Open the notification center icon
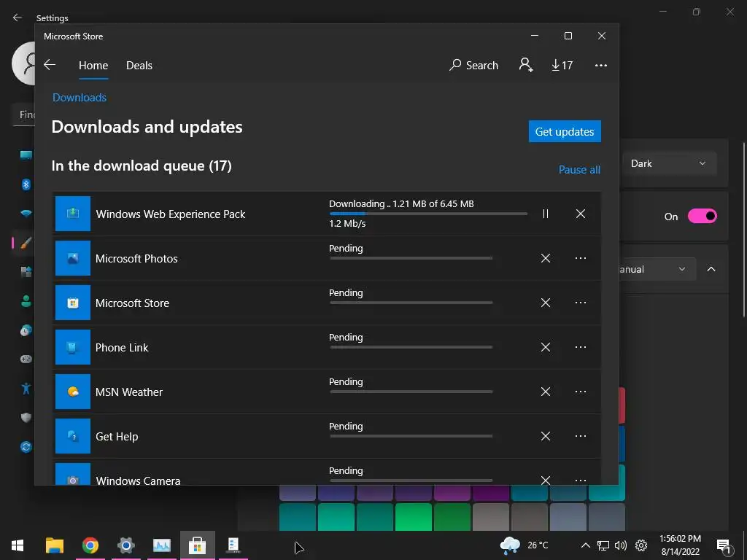This screenshot has width=747, height=560. tap(723, 545)
